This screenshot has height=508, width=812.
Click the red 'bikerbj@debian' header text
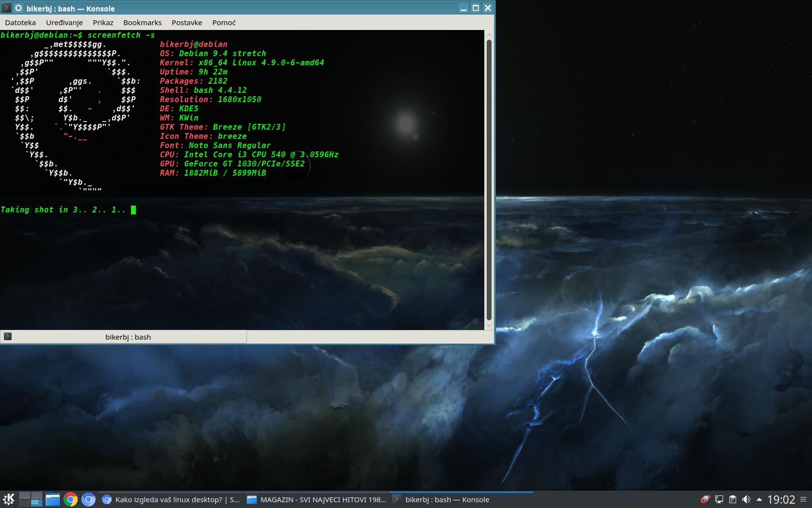point(193,44)
